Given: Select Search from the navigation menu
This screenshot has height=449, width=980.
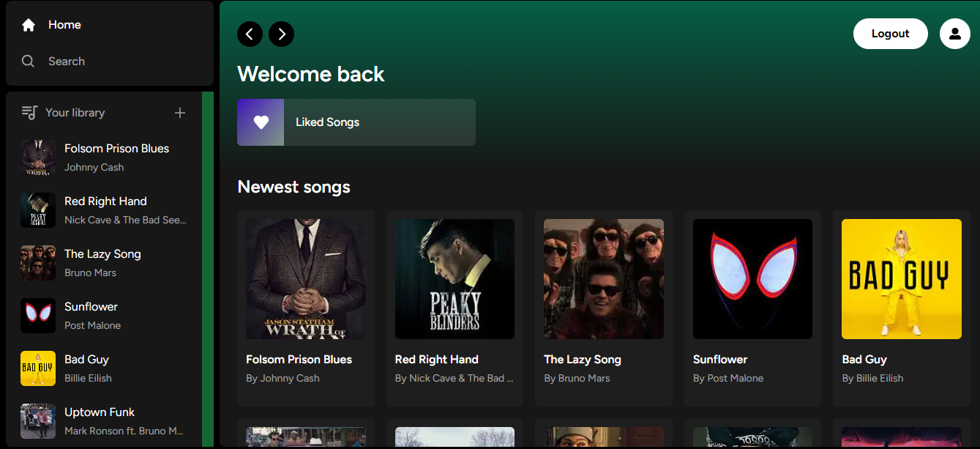Looking at the screenshot, I should (x=67, y=61).
